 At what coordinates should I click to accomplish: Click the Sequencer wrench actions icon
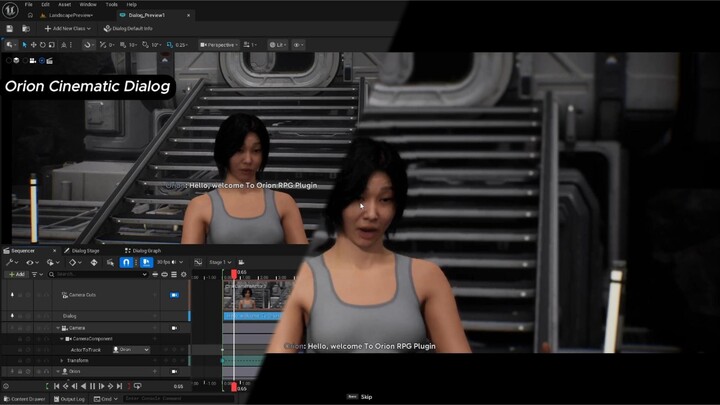pos(11,262)
